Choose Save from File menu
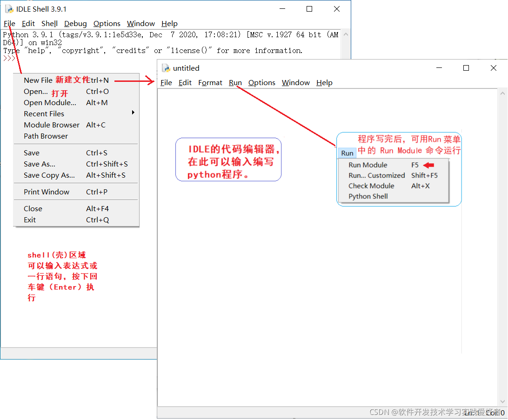This screenshot has width=508, height=420. [76, 153]
